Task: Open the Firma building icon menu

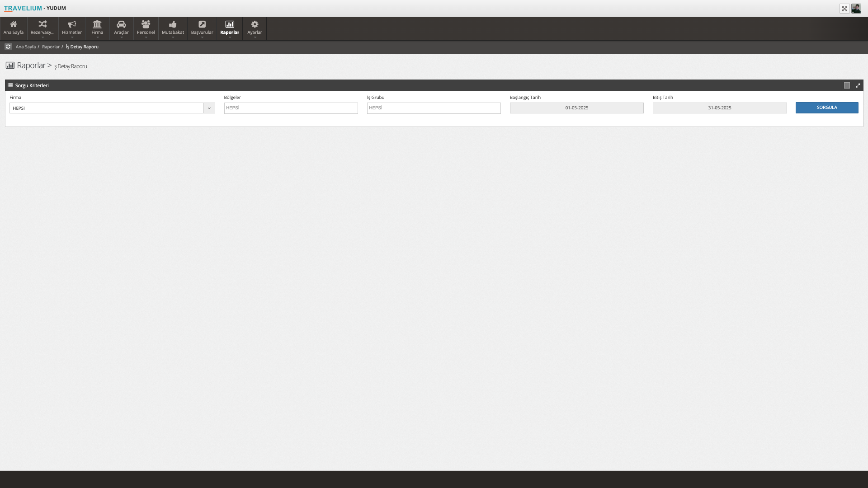Action: (97, 28)
